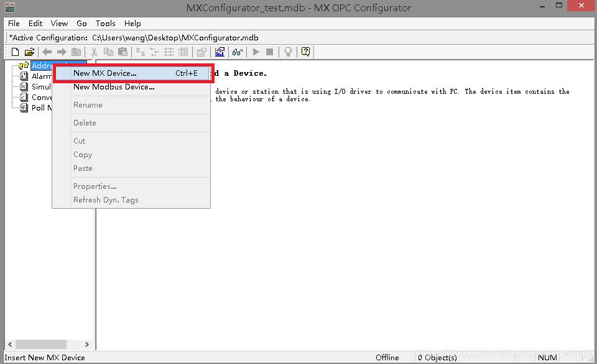Click the question mark Help toolbar icon
Image resolution: width=597 pixels, height=364 pixels.
point(305,52)
